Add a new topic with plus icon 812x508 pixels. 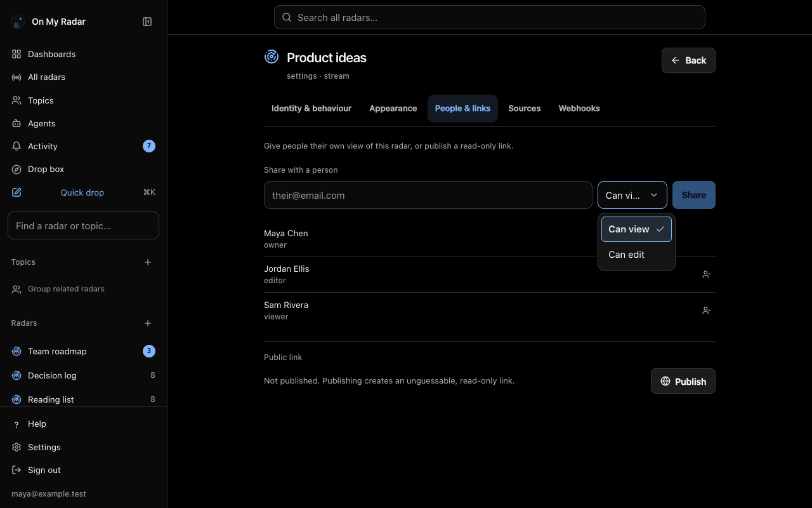click(148, 262)
